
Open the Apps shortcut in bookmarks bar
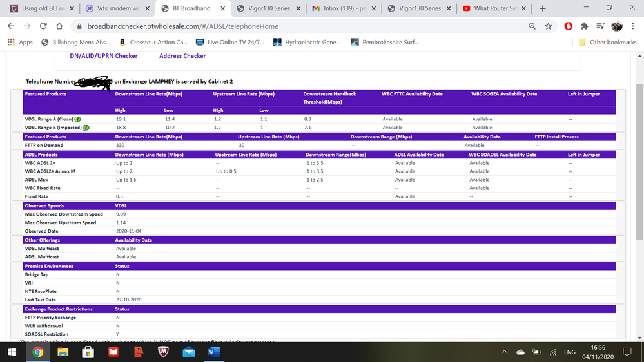[x=20, y=43]
